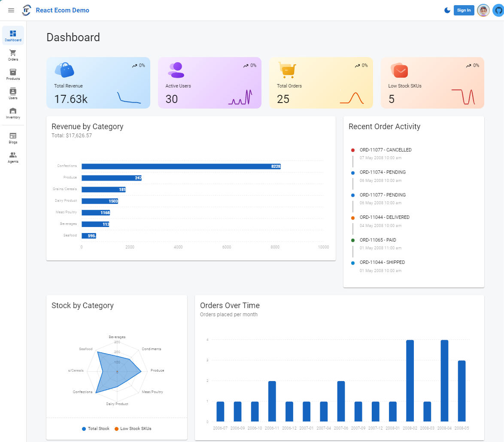Image resolution: width=504 pixels, height=442 pixels.
Task: Click the React Ecom Demo logo icon
Action: 27,10
